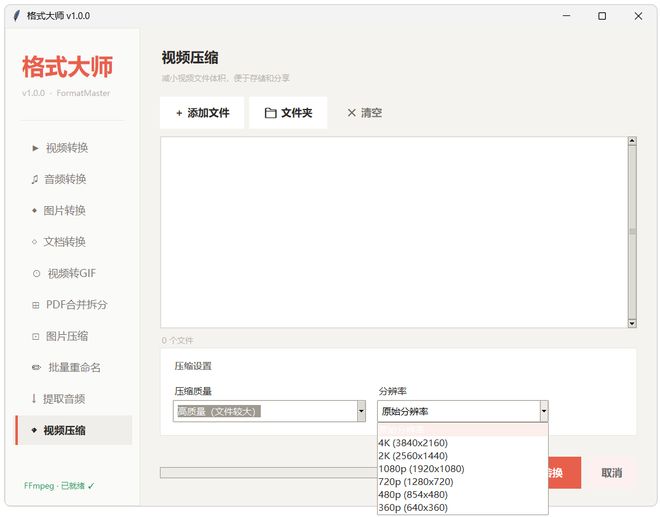Screen dimensions: 660x517
Task: Click the feather app icon in title bar
Action: pyautogui.click(x=16, y=16)
